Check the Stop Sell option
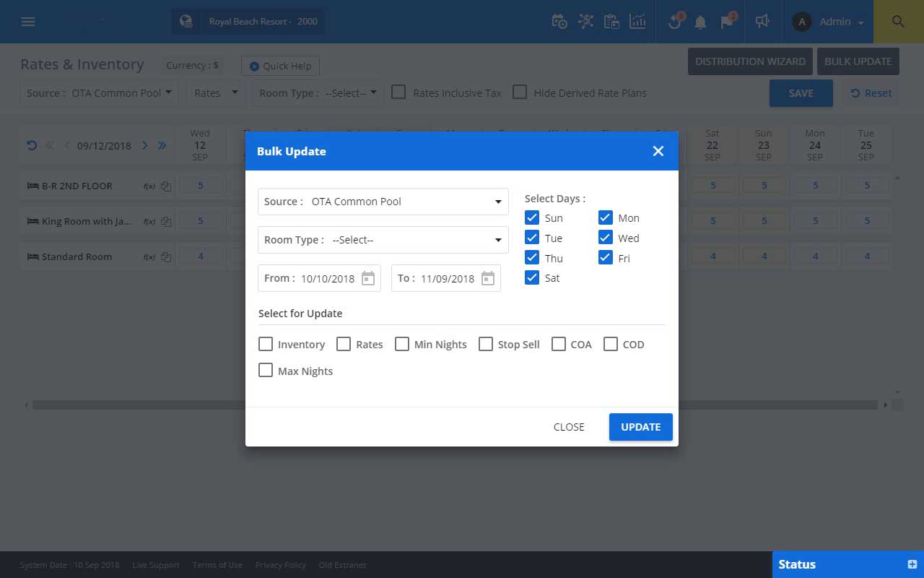 pyautogui.click(x=486, y=344)
